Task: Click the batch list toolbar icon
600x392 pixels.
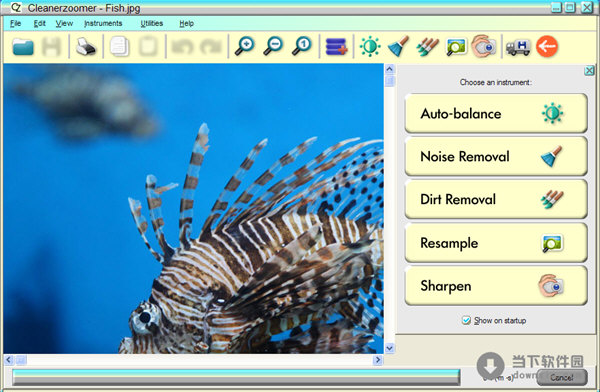Action: point(336,47)
